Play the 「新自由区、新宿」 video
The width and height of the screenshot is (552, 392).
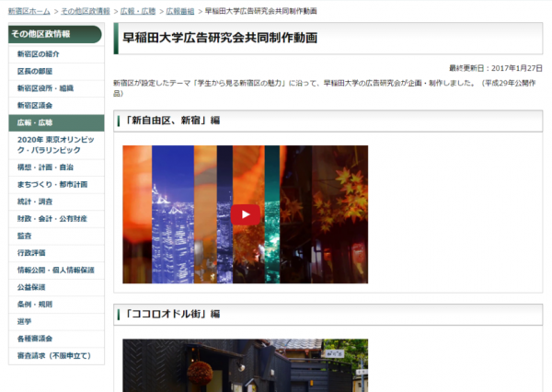[x=246, y=214]
